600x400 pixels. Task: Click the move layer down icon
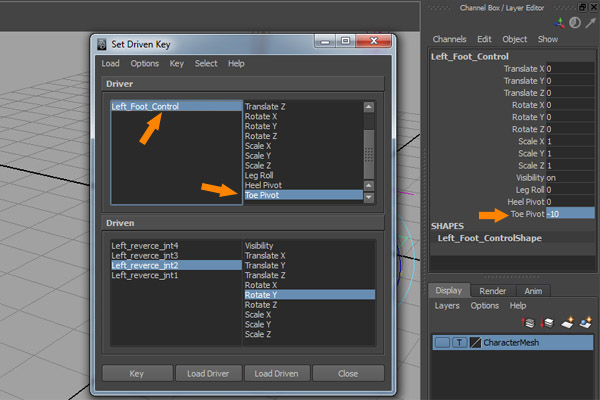click(547, 323)
